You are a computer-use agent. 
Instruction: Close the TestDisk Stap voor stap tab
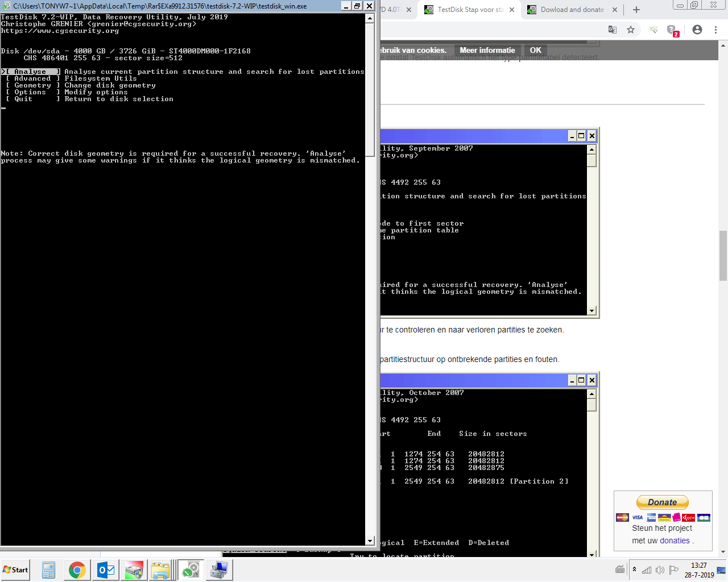(512, 10)
